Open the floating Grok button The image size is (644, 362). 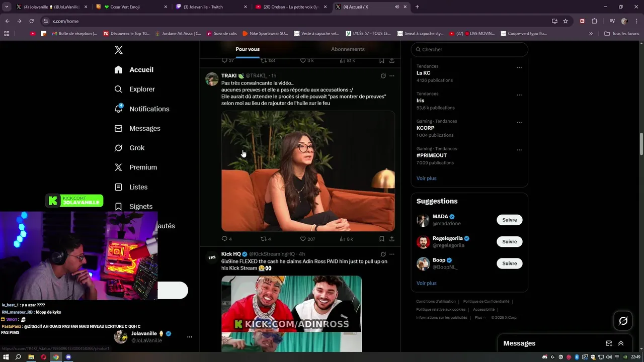(x=623, y=321)
